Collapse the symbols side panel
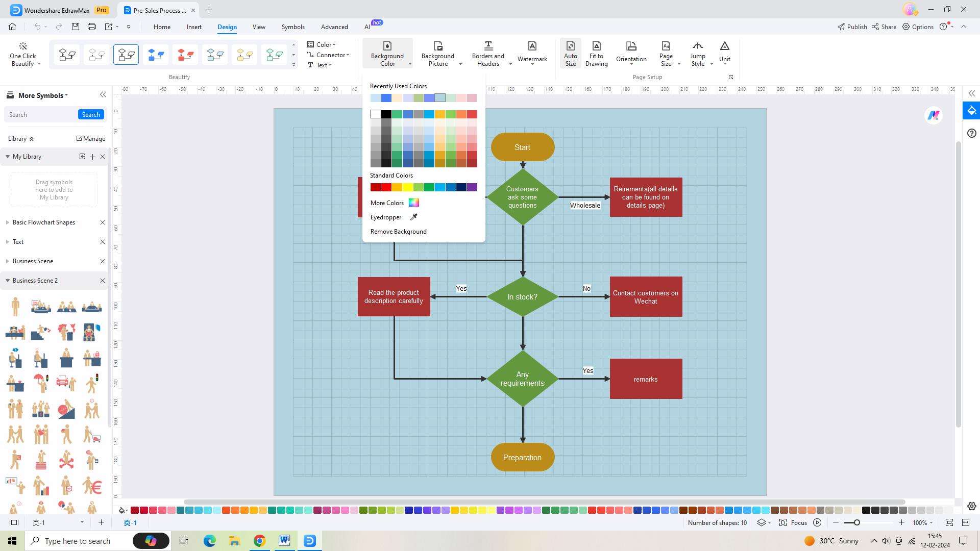 pyautogui.click(x=103, y=95)
